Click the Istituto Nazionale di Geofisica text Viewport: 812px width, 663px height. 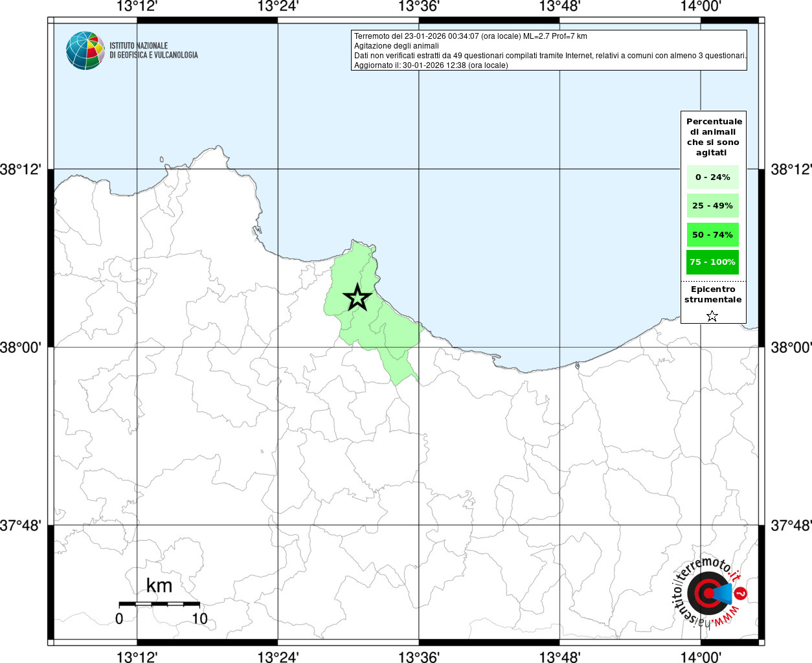(153, 51)
